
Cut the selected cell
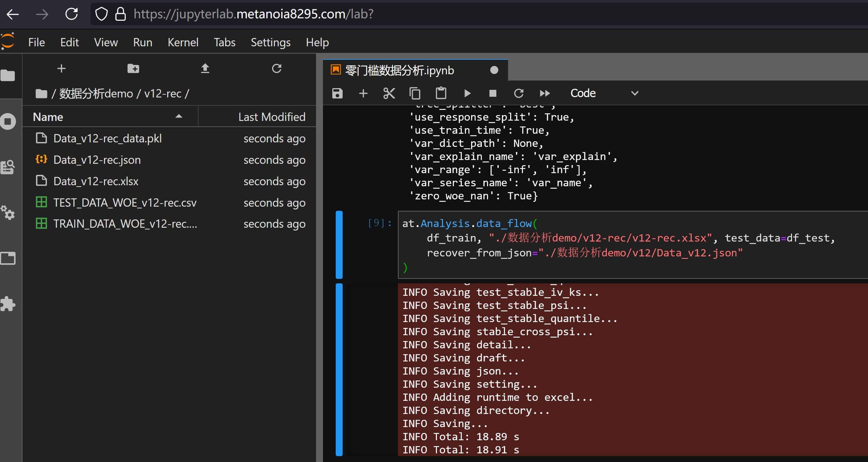click(389, 93)
